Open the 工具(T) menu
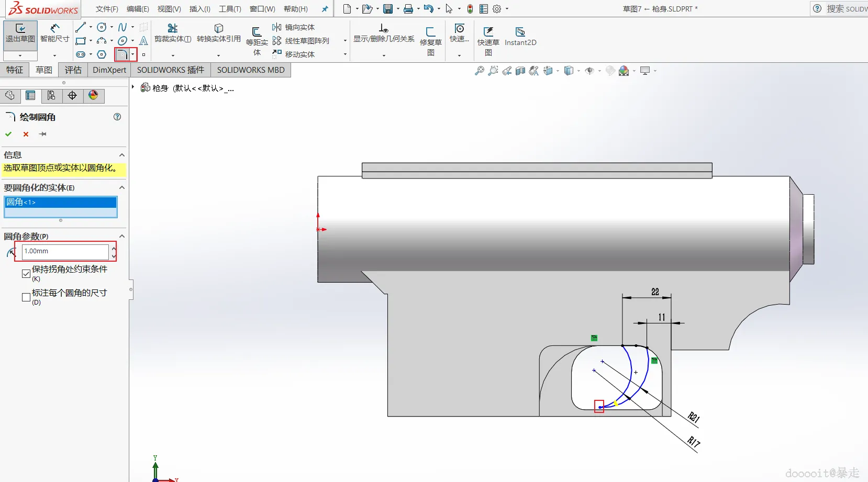Screen dimensions: 868x482 (229, 9)
